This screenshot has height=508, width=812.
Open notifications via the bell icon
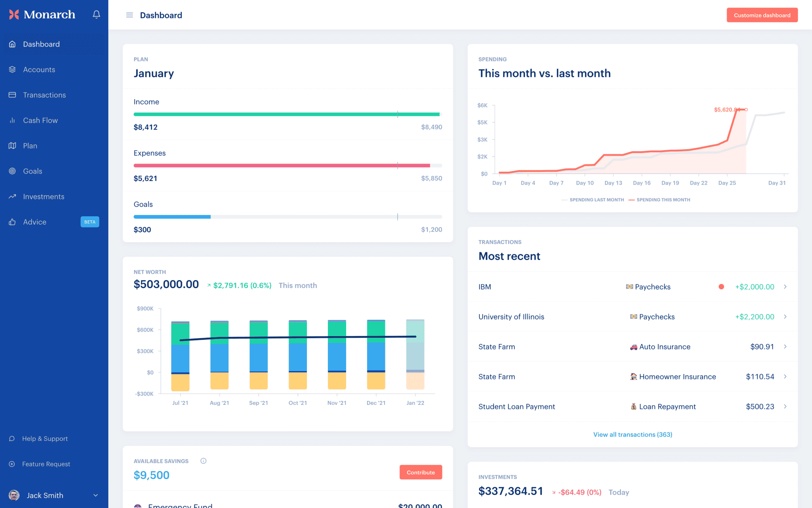point(96,14)
